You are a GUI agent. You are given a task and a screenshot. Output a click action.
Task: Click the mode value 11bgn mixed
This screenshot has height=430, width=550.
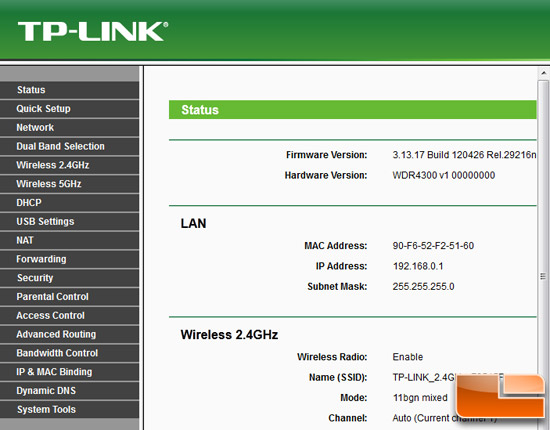[420, 398]
